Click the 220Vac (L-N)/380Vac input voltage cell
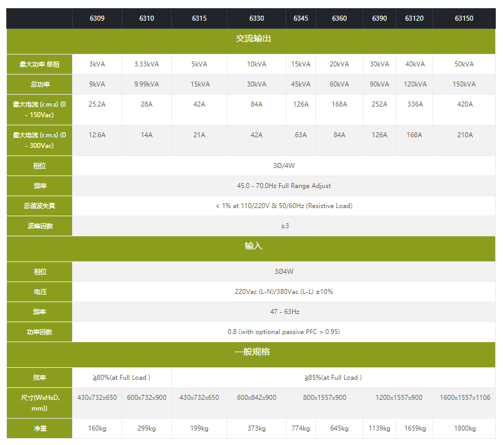Viewport: 504px width, 445px height. 283,291
